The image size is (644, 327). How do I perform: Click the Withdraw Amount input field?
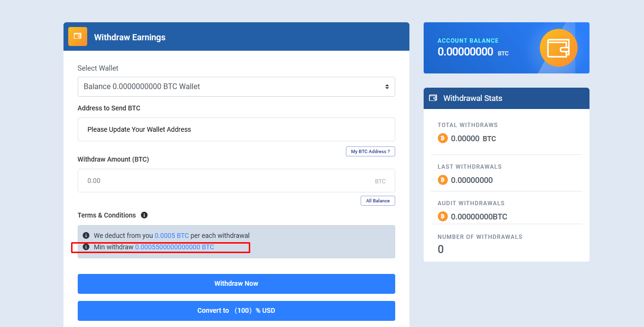click(236, 181)
